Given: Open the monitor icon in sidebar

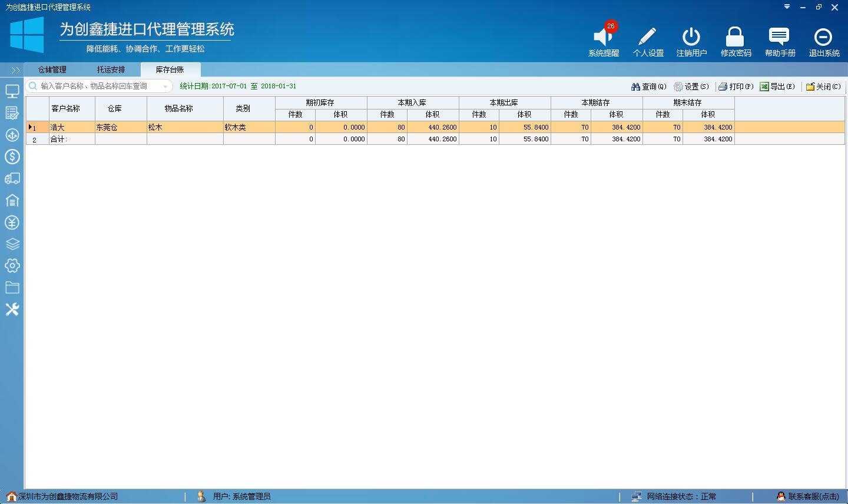Looking at the screenshot, I should click(x=12, y=91).
